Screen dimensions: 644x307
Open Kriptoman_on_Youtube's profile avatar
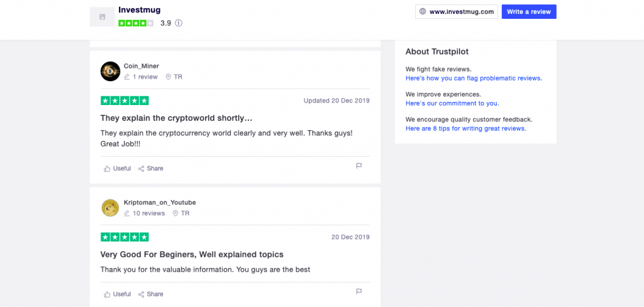[x=110, y=208]
